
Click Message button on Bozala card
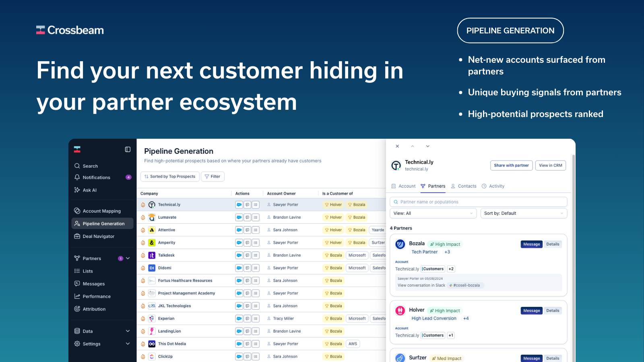tap(532, 244)
